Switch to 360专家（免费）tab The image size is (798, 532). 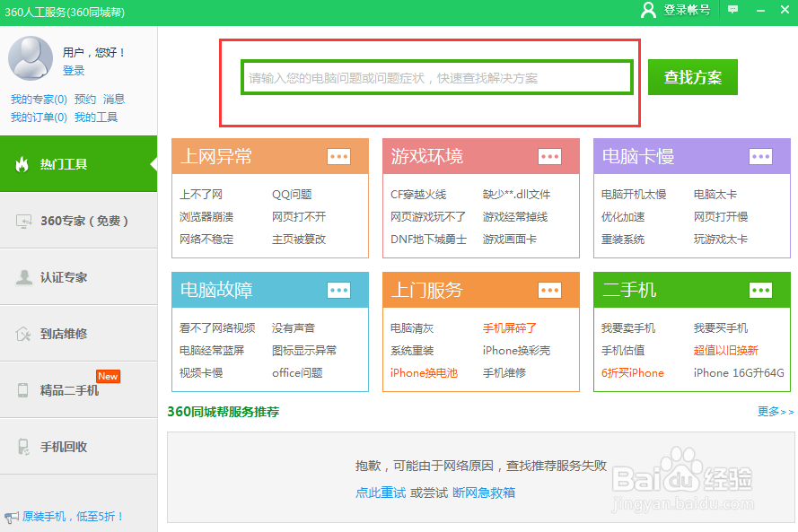78,221
